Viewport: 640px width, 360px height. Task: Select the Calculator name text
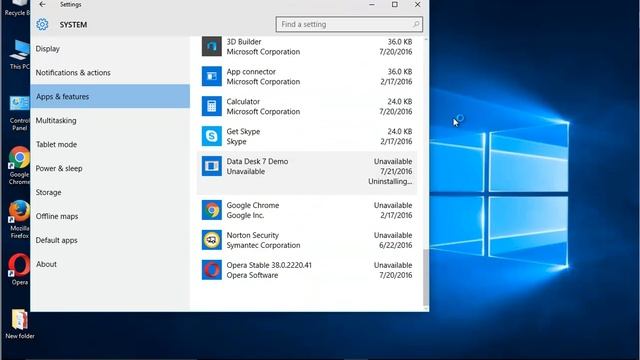[243, 101]
